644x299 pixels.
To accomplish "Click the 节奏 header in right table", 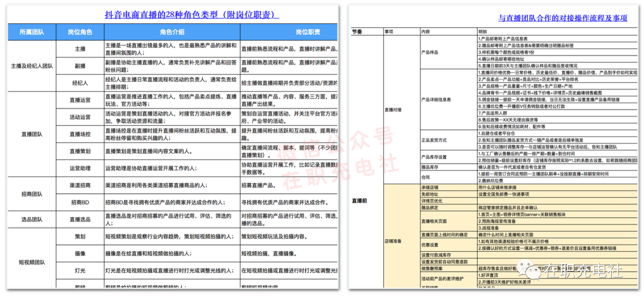I will (357, 31).
